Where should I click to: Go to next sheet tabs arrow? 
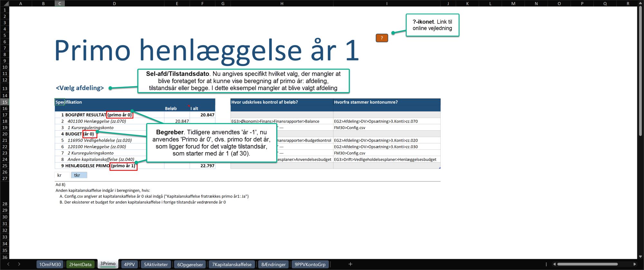(x=19, y=264)
